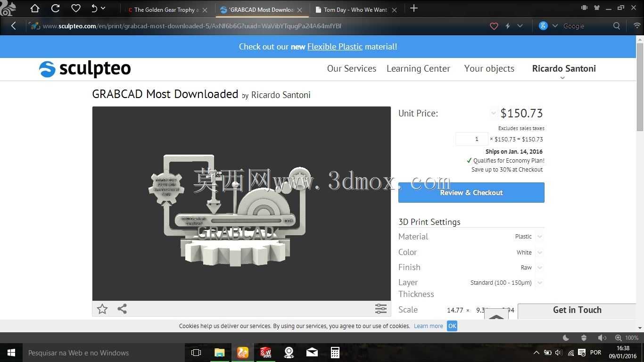The height and width of the screenshot is (362, 644).
Task: Bookmark page with red heart icon in address bar
Action: point(494,26)
